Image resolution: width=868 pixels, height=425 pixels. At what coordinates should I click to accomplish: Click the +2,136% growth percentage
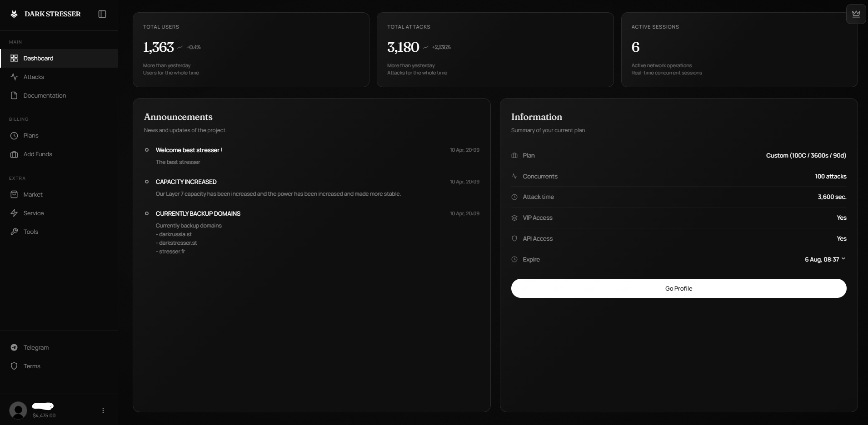[441, 47]
